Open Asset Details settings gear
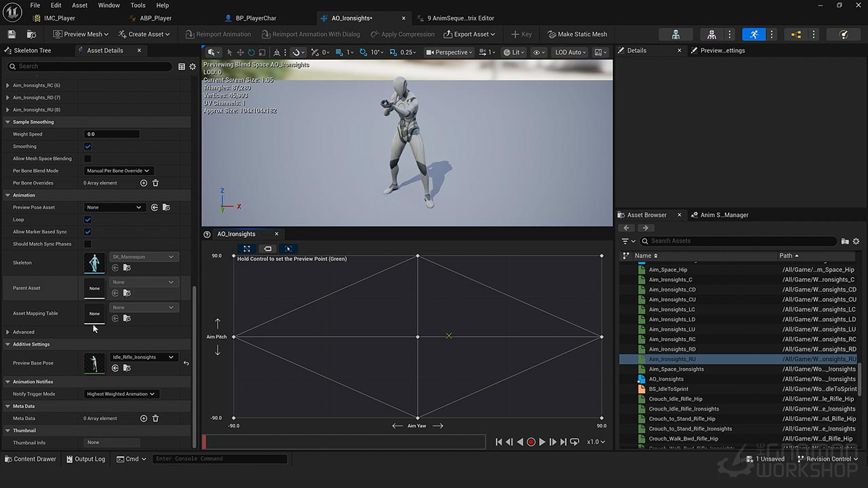The width and height of the screenshot is (868, 488). (x=193, y=66)
